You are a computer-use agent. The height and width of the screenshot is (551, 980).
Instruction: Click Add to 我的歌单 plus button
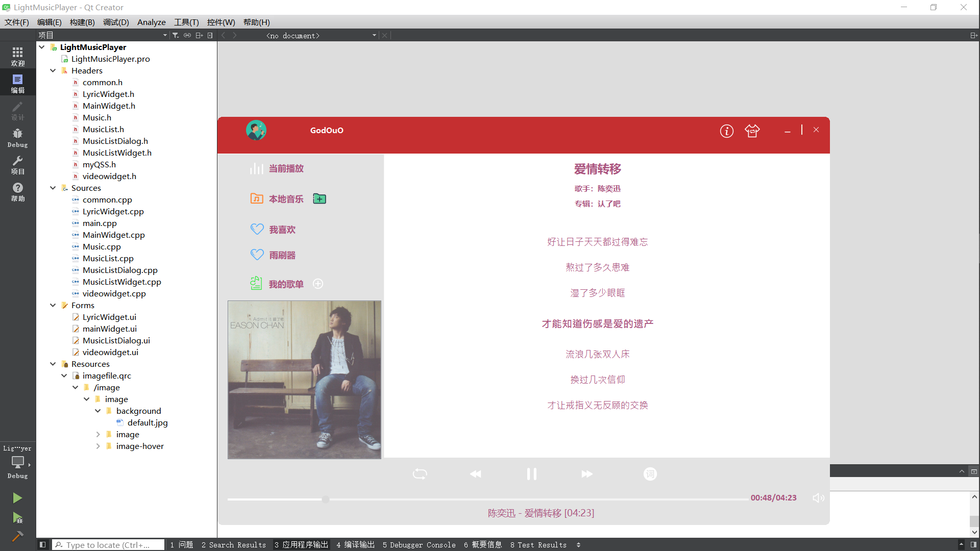coord(317,283)
